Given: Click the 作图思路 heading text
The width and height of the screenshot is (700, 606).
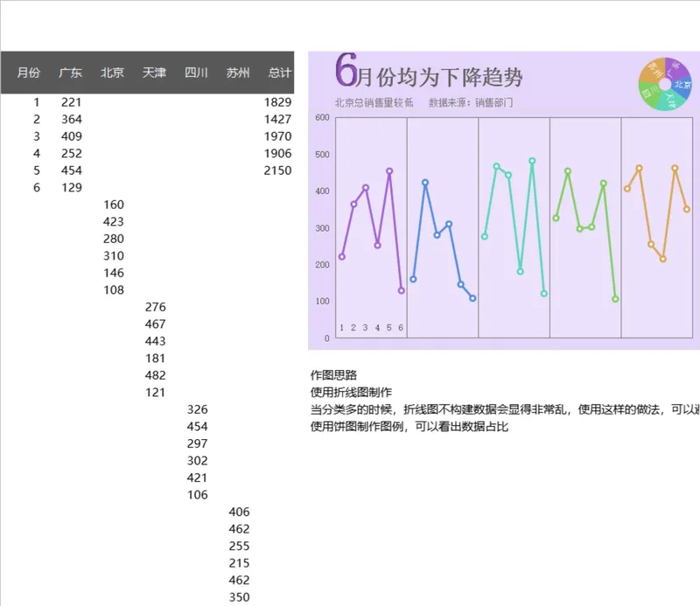Looking at the screenshot, I should click(333, 375).
